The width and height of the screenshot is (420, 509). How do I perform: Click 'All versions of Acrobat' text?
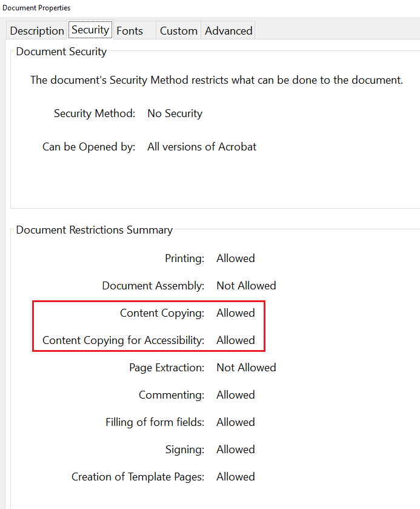click(x=202, y=147)
